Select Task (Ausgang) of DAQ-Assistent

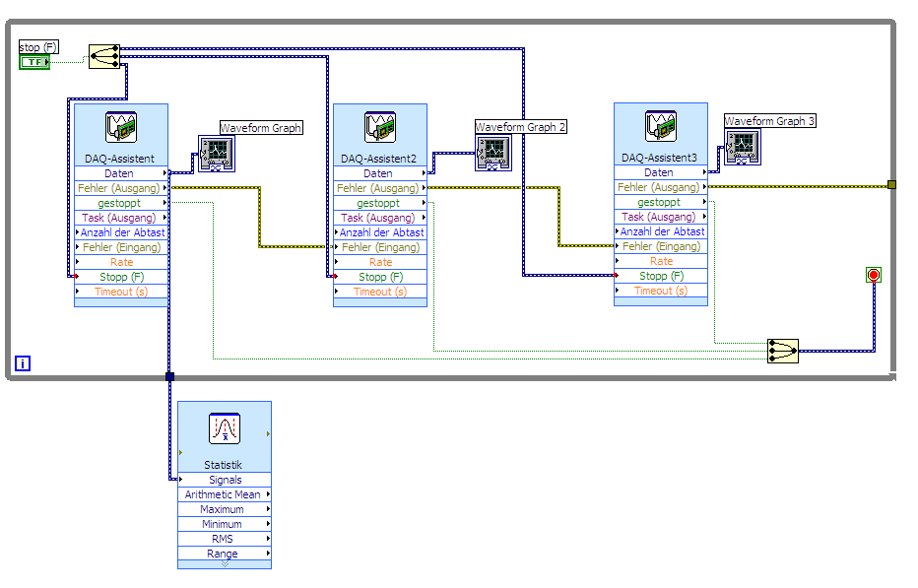point(121,218)
